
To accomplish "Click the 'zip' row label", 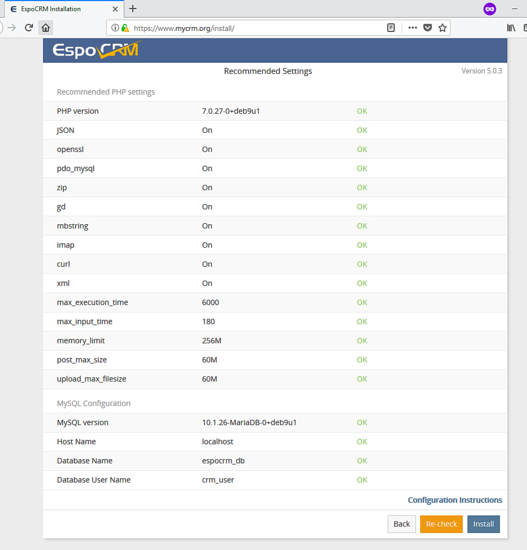I will pos(62,188).
